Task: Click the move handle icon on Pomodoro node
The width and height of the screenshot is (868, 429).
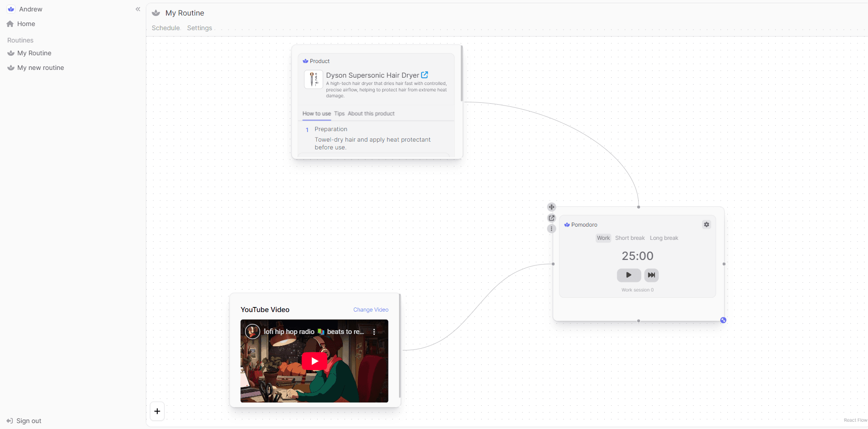Action: 551,207
